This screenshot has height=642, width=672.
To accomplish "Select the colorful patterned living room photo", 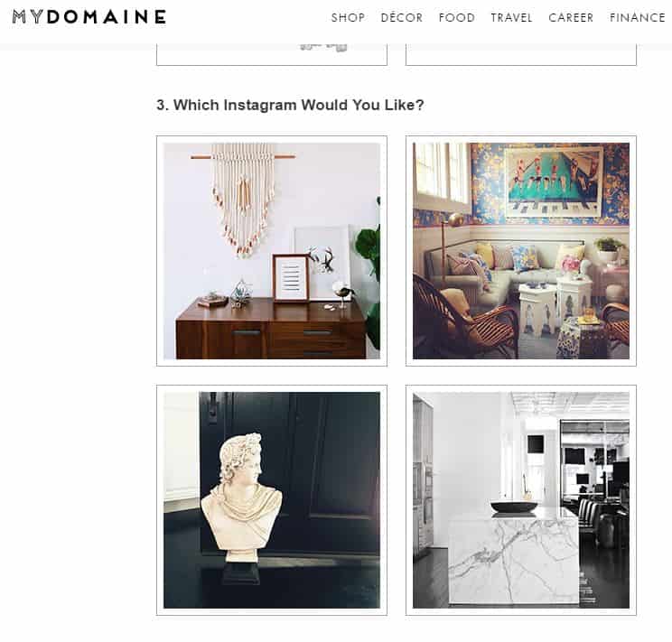I will [x=521, y=251].
